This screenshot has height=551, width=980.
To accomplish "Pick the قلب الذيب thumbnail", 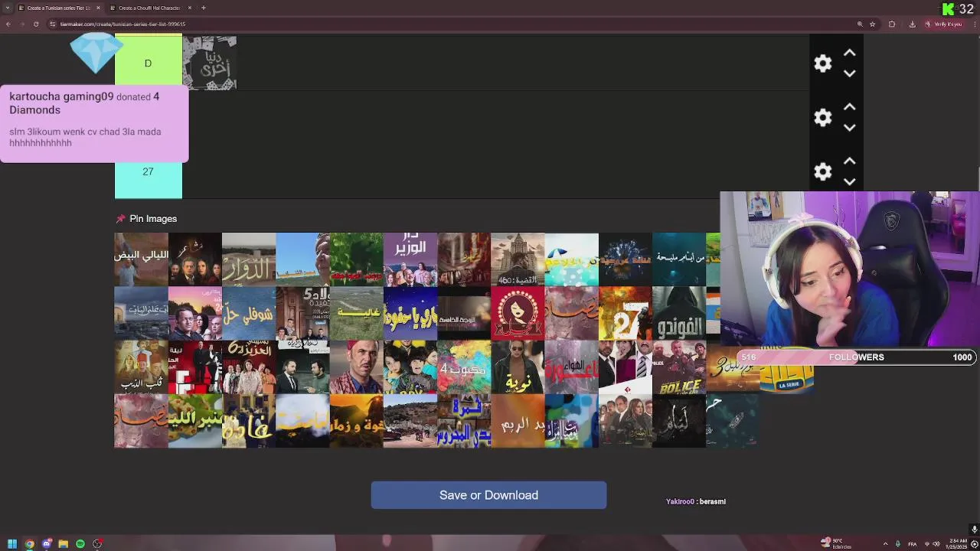I will click(x=141, y=367).
